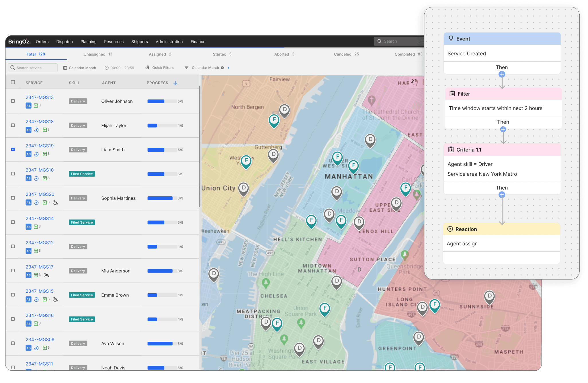588x383 pixels.
Task: Check the box for 2347-MGS13
Action: click(x=13, y=101)
